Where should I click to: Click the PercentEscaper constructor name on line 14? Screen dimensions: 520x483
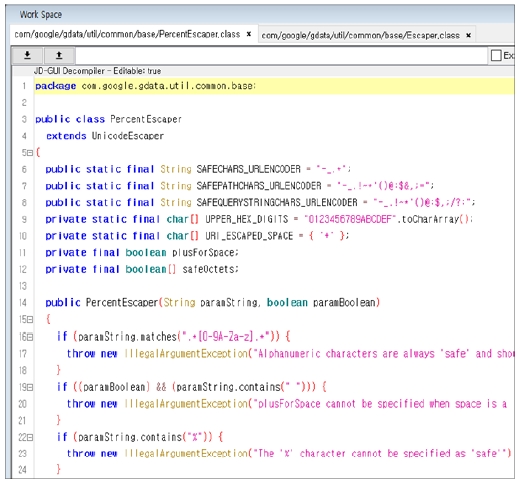click(x=122, y=303)
